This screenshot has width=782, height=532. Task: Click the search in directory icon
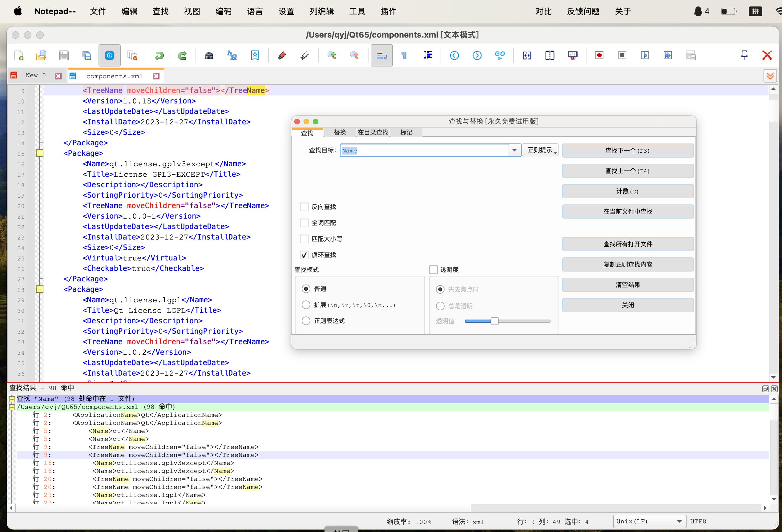[373, 132]
